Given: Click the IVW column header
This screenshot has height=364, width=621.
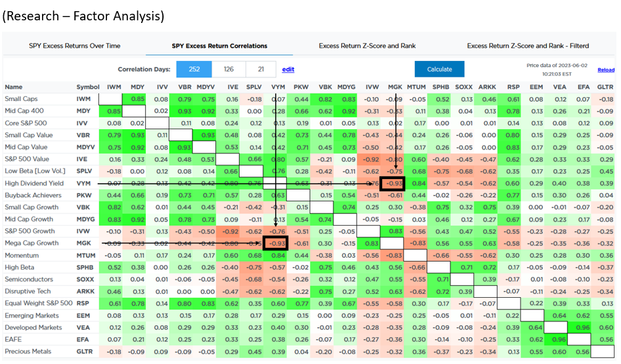Looking at the screenshot, I should click(x=372, y=87).
